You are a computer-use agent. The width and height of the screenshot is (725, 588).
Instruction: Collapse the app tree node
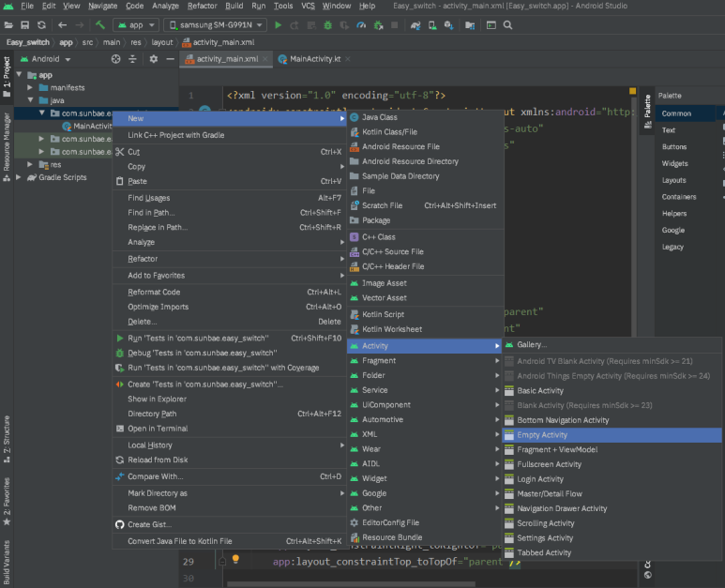(x=19, y=74)
